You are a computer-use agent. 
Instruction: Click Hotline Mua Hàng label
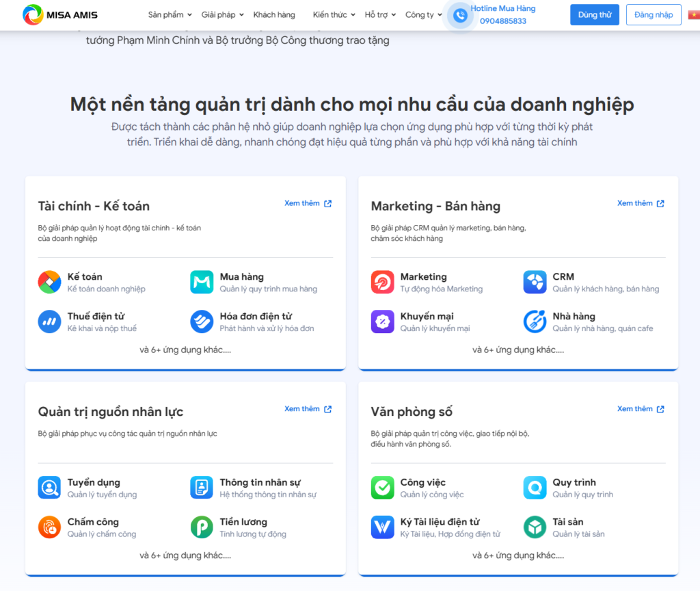coord(503,8)
